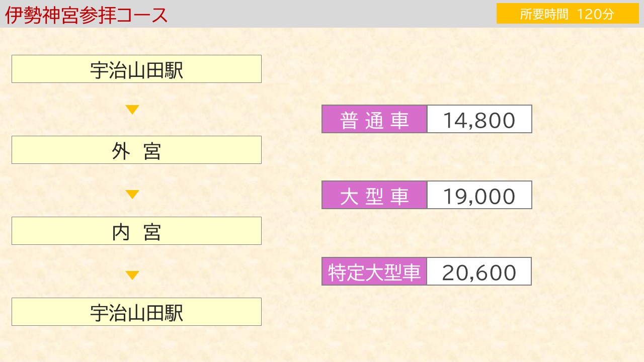Viewport: 644px width, 362px height.
Task: Select the 特定大型車 vehicle label
Action: tap(374, 273)
